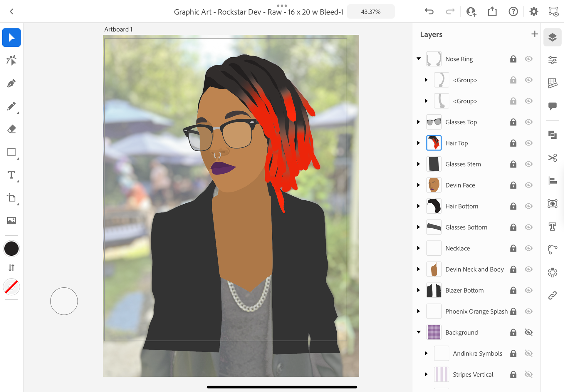Click the 43.37% zoom level button
This screenshot has height=392, width=564.
(370, 12)
